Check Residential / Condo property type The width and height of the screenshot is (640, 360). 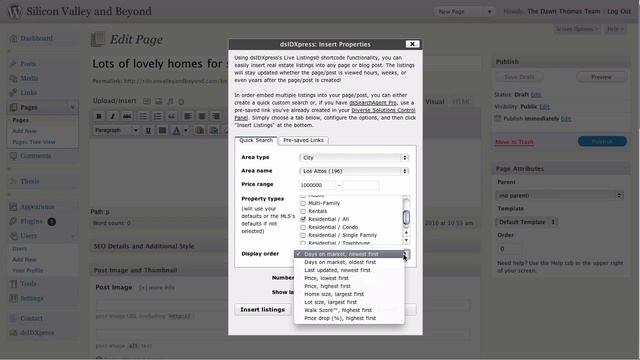pos(303,227)
